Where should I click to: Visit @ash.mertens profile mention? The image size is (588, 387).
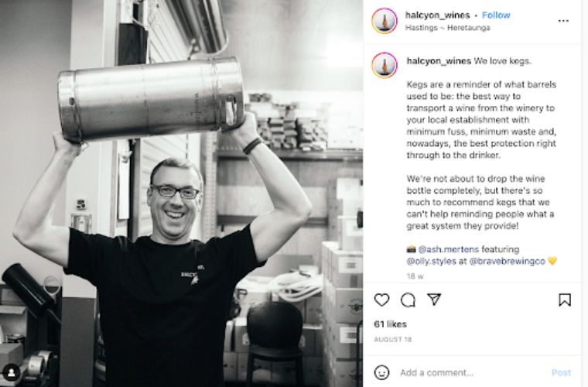(x=449, y=249)
